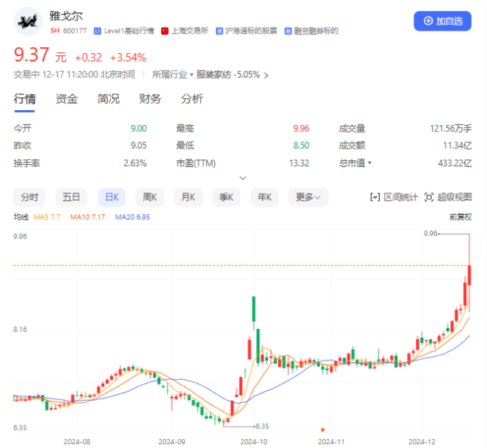The image size is (487, 448).
Task: Select the 年K chart view
Action: tap(264, 197)
